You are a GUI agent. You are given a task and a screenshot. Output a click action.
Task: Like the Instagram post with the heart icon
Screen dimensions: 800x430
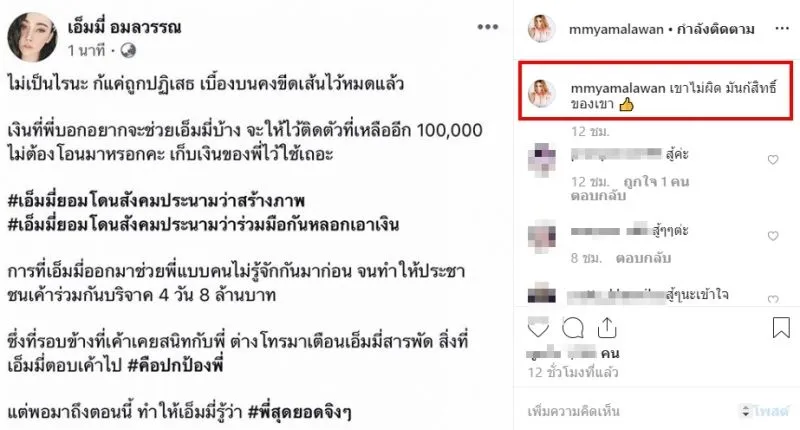click(x=538, y=329)
